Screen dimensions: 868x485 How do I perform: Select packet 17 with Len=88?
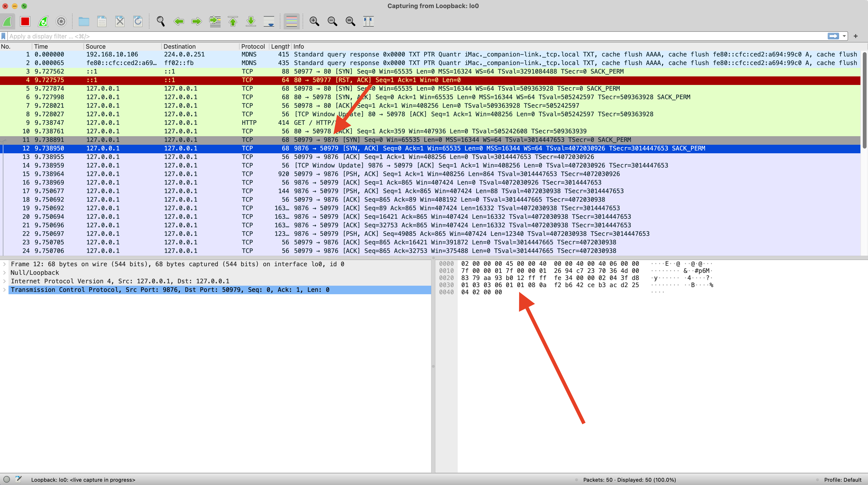coord(430,191)
